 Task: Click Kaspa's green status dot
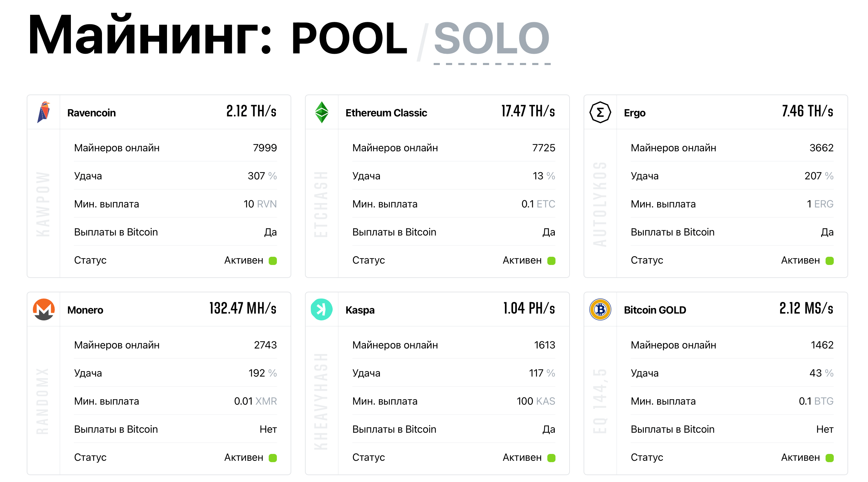(551, 458)
